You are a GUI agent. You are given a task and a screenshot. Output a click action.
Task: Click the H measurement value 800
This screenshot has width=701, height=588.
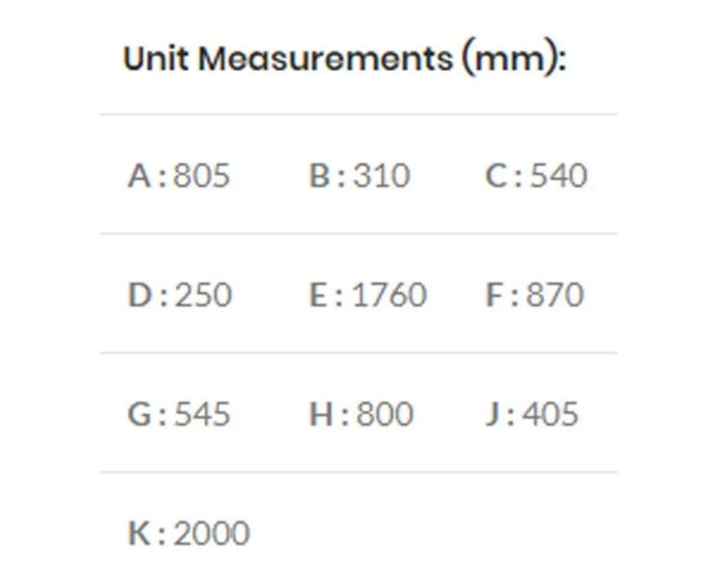(385, 414)
